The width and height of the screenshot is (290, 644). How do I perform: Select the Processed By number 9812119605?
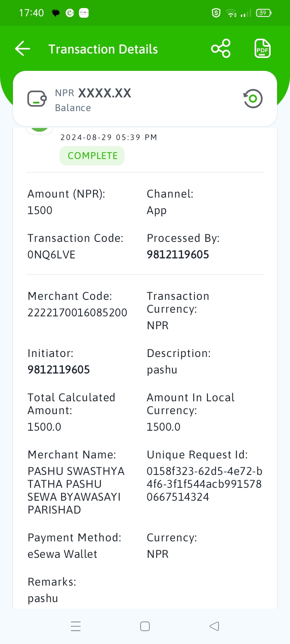point(178,255)
